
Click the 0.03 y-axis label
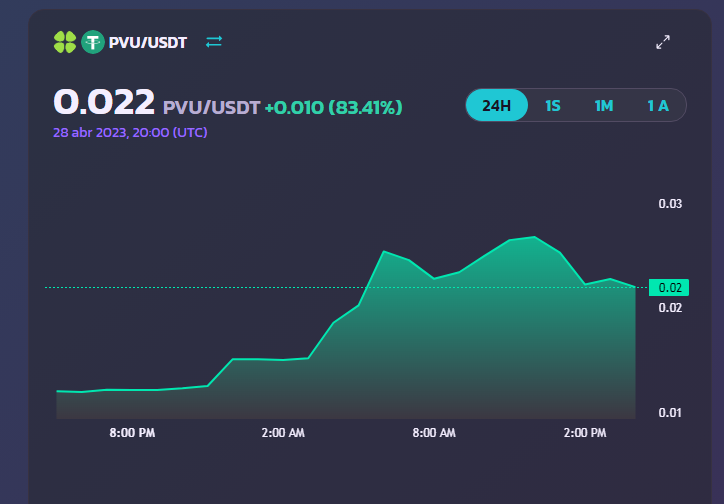[x=670, y=204]
